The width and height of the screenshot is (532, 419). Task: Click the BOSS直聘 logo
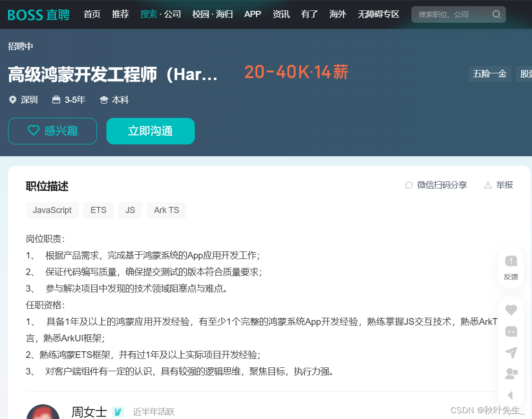point(39,15)
